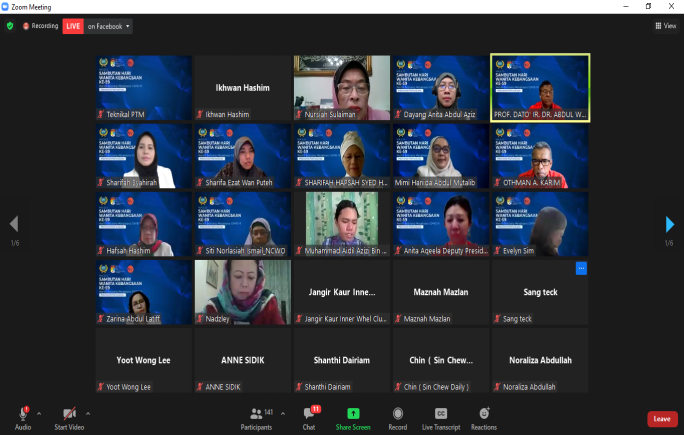The height and width of the screenshot is (435, 685).
Task: Click the red Leave button
Action: point(661,419)
